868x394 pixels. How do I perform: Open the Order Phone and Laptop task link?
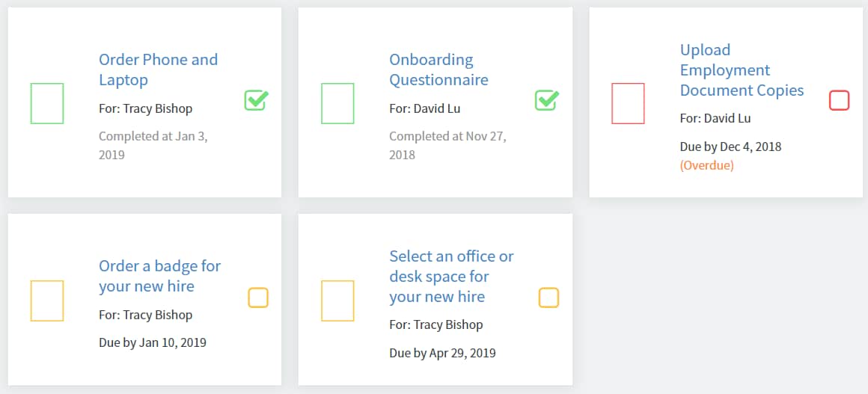click(x=159, y=70)
